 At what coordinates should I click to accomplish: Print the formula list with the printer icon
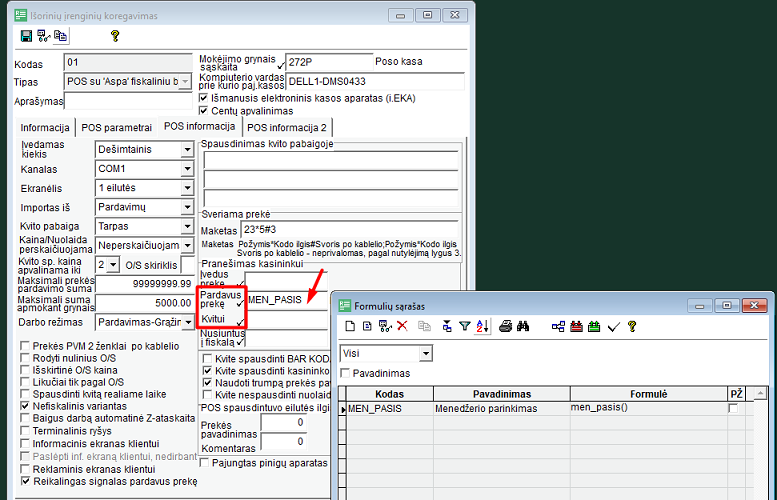point(505,326)
